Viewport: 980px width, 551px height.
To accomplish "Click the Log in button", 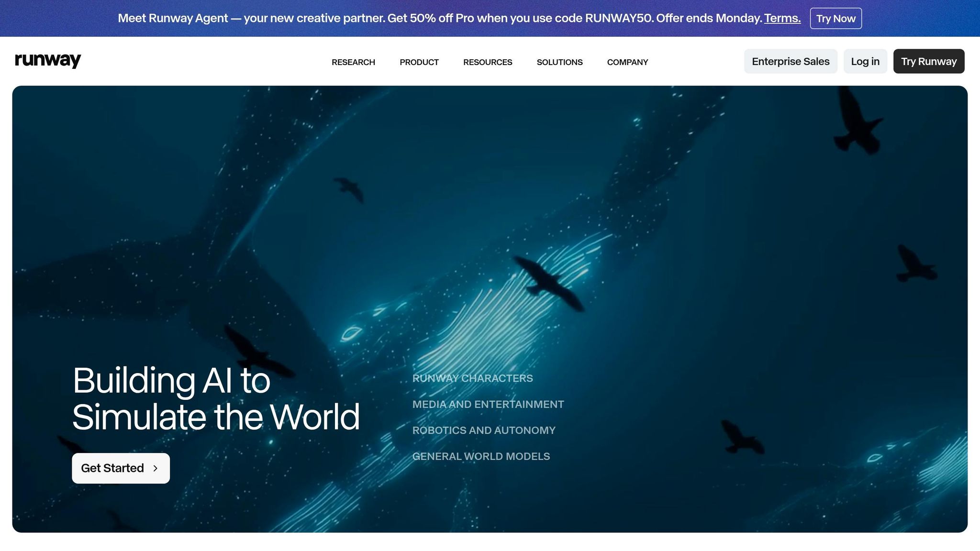I will (865, 61).
